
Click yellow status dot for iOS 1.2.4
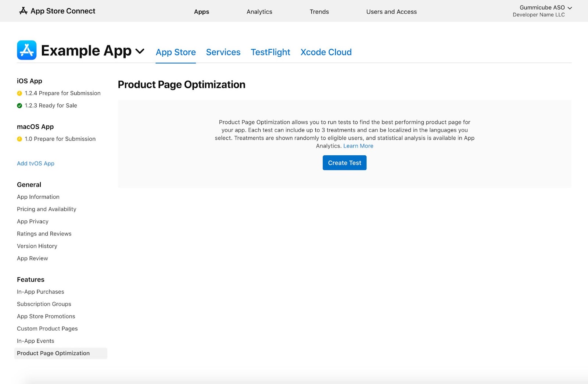19,93
